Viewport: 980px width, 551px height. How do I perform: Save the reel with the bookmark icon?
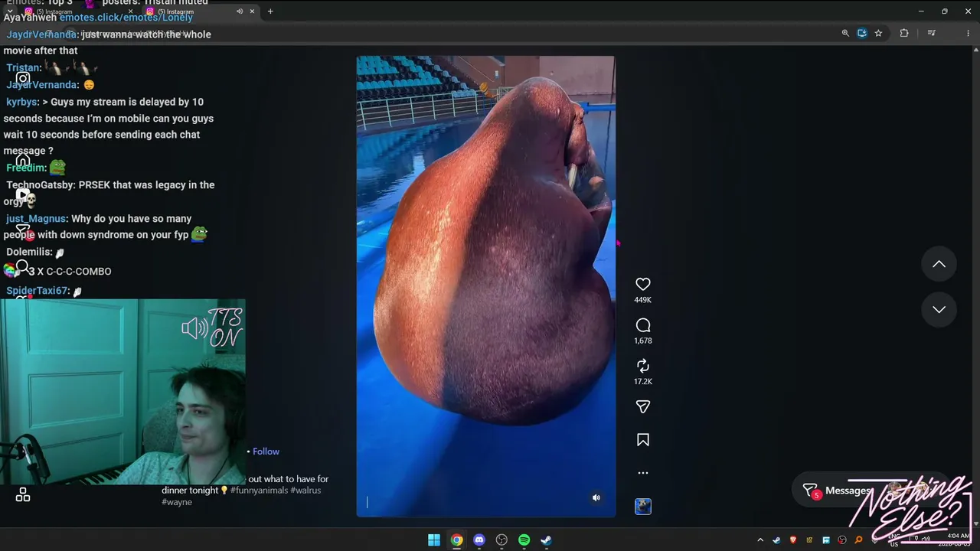click(643, 440)
